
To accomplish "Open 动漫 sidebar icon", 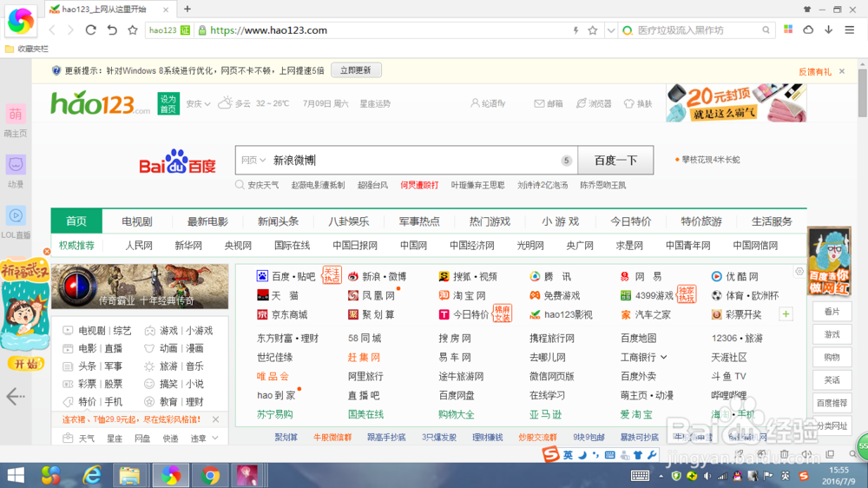I will [x=16, y=171].
